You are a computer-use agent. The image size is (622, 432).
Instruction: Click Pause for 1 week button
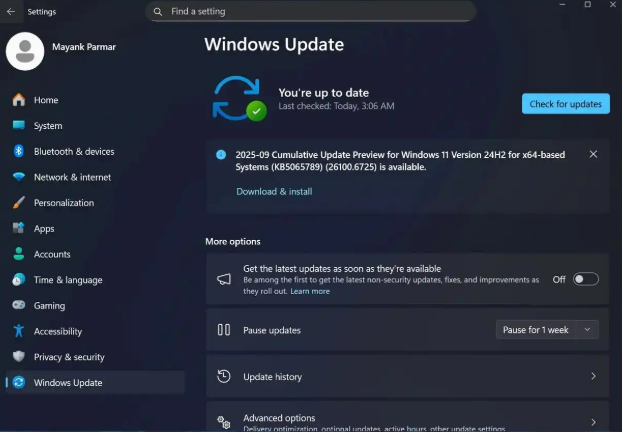[x=536, y=330]
